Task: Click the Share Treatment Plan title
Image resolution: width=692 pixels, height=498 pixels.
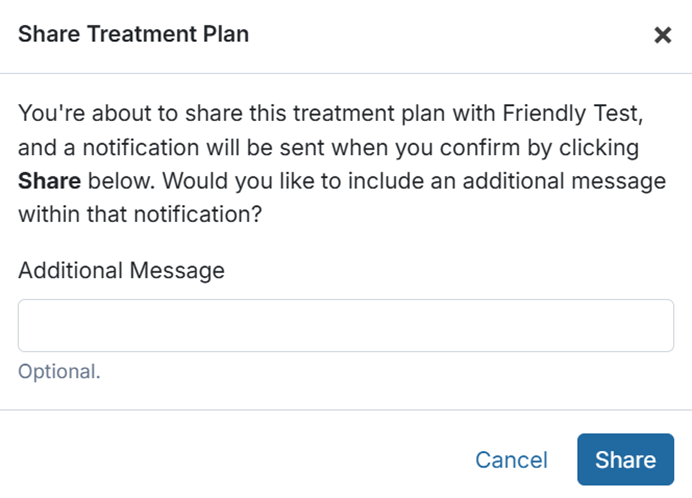Action: [134, 35]
